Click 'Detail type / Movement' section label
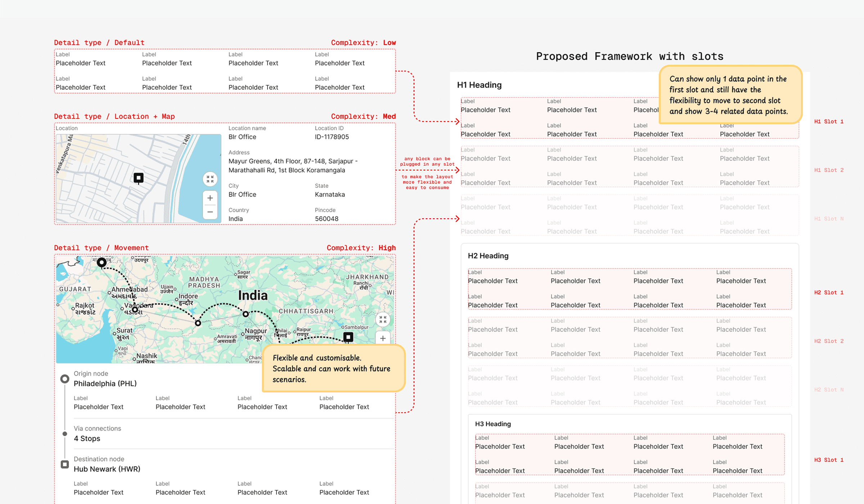 (101, 248)
